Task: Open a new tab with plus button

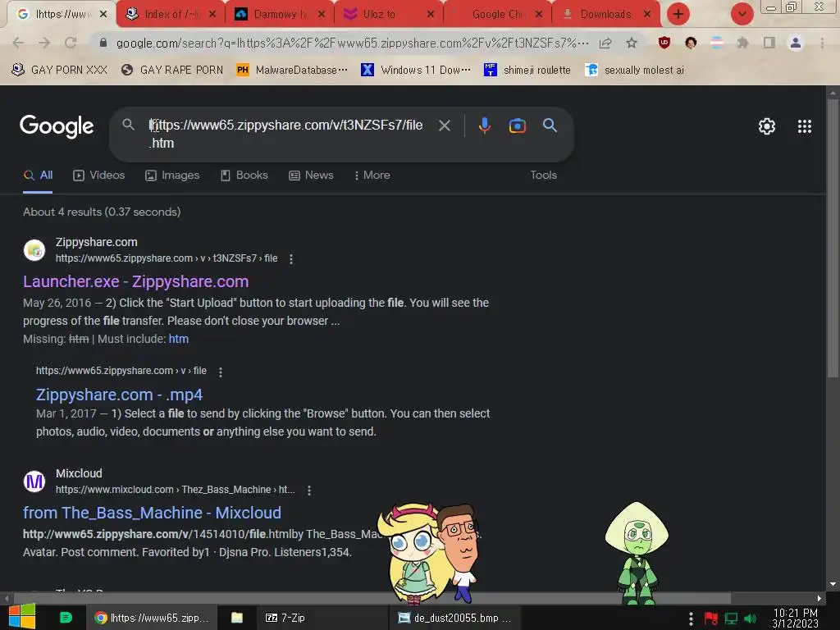Action: [678, 15]
